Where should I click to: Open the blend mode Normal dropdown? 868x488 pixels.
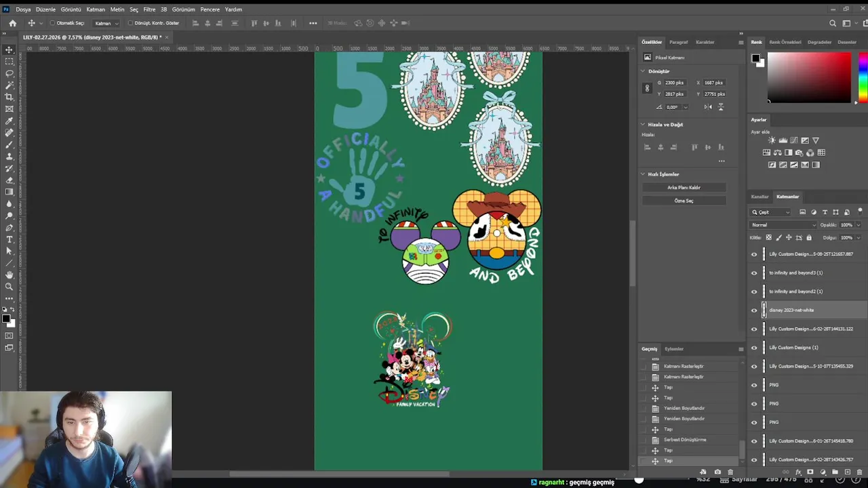click(783, 225)
